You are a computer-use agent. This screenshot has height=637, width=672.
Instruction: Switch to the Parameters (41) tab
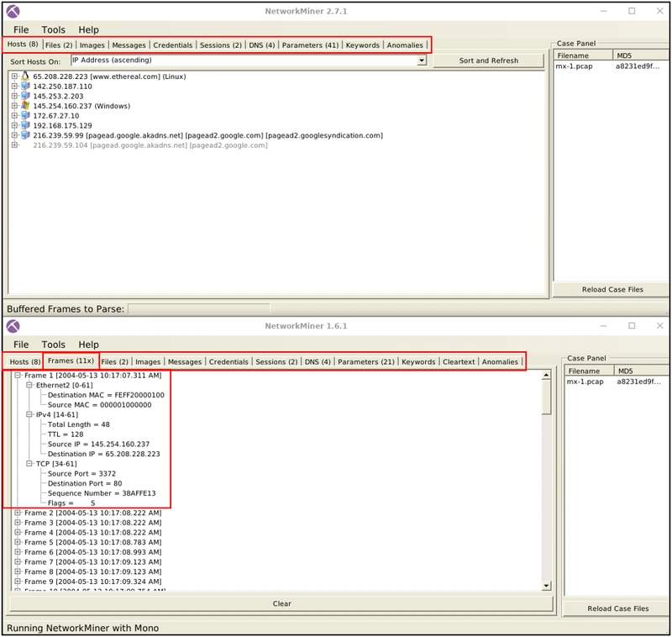coord(310,45)
